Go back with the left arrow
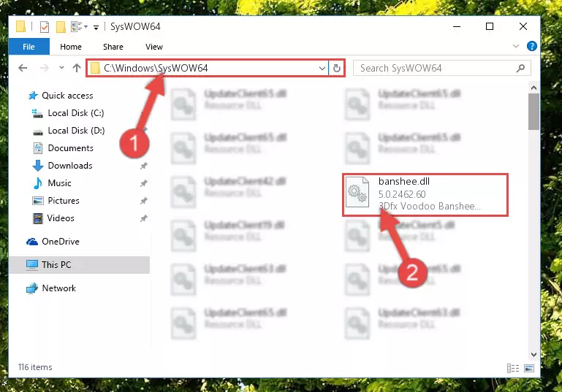This screenshot has height=392, width=562. tap(23, 68)
